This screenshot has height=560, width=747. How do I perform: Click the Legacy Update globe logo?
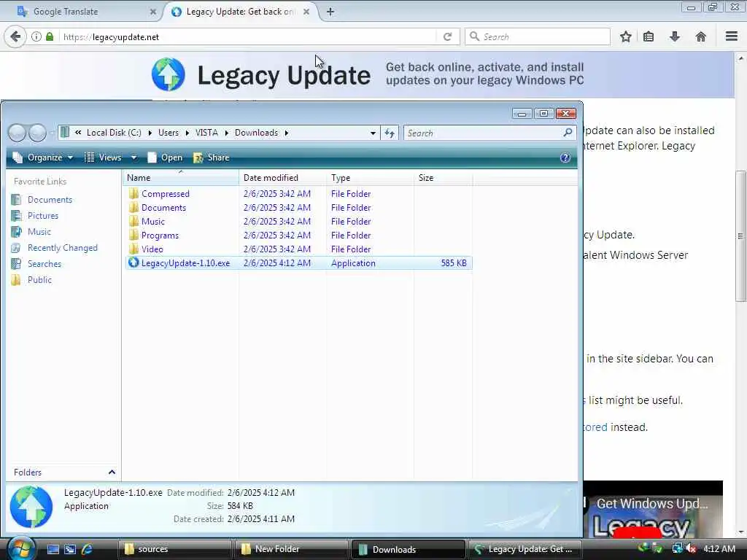click(x=169, y=74)
